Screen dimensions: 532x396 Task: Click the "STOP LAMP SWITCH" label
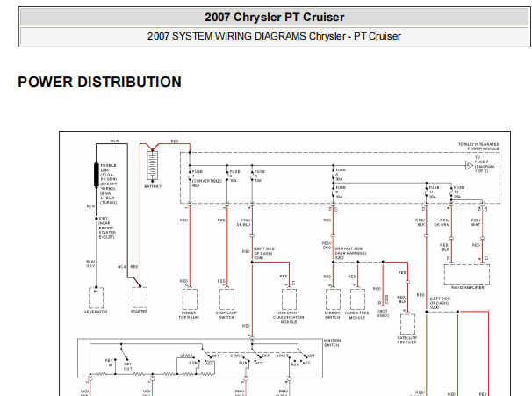[x=226, y=315]
